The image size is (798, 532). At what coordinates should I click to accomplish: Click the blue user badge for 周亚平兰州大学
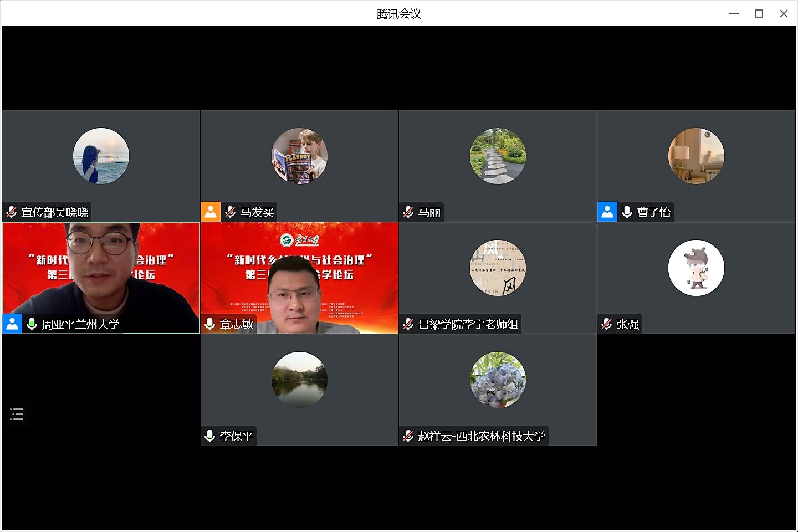(x=12, y=324)
